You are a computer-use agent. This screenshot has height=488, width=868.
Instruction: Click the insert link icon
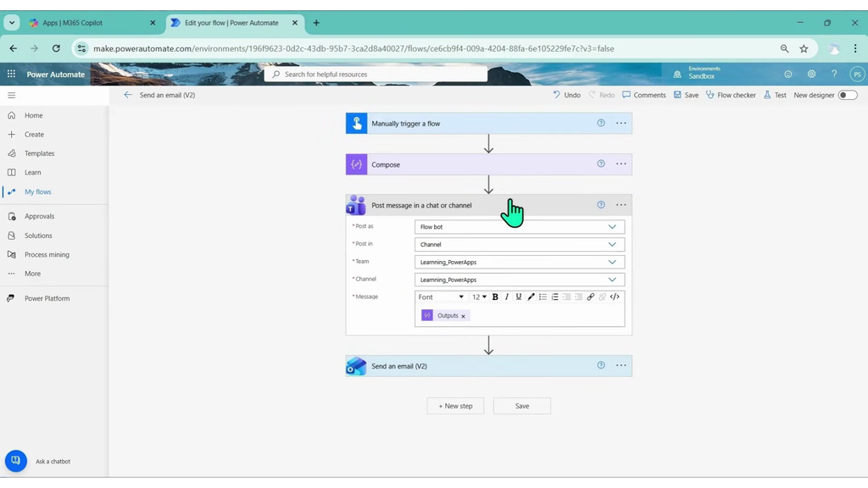tap(591, 297)
